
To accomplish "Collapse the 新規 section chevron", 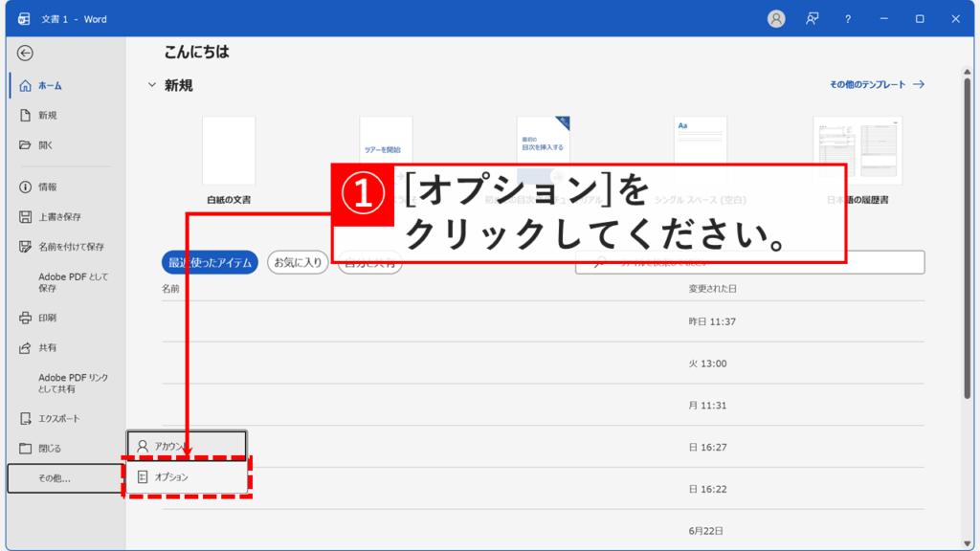I will click(152, 85).
